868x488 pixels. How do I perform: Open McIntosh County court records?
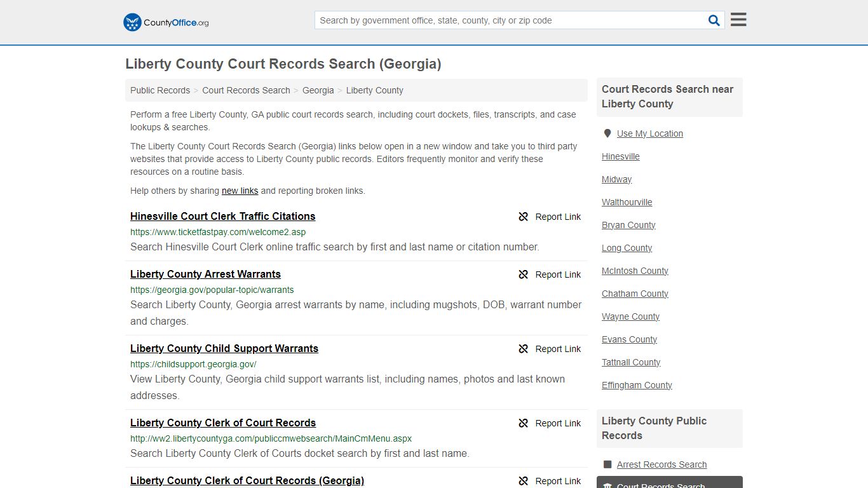pyautogui.click(x=635, y=271)
